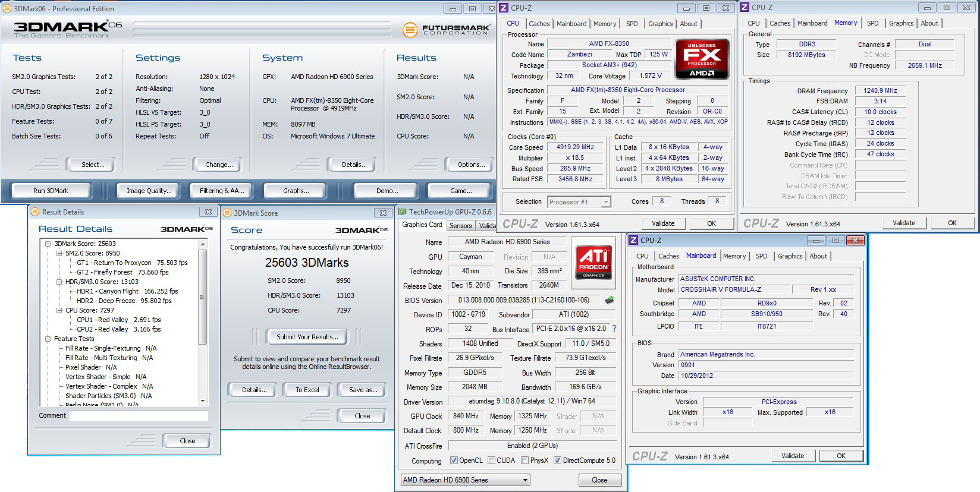Image resolution: width=980 pixels, height=492 pixels.
Task: Click OK in the CPU-Z Memory window
Action: [952, 223]
